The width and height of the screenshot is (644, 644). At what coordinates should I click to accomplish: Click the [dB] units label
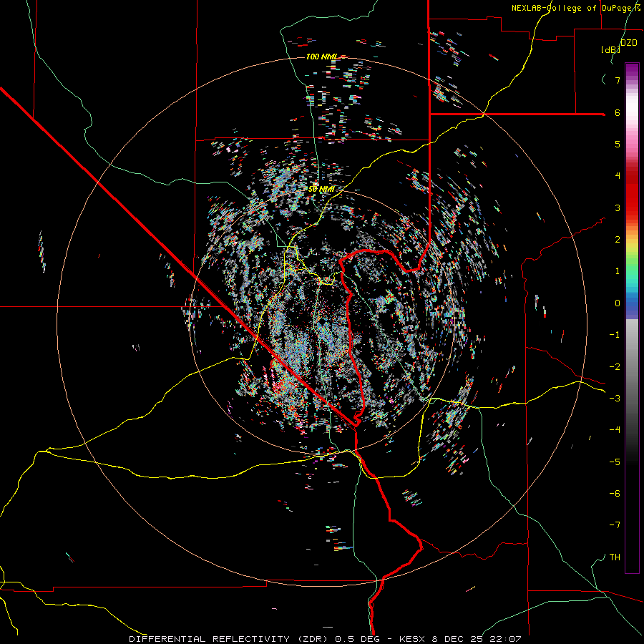pos(610,49)
